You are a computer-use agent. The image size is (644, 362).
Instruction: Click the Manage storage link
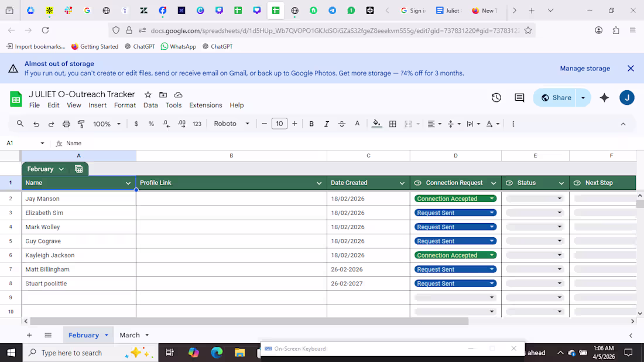[584, 69]
